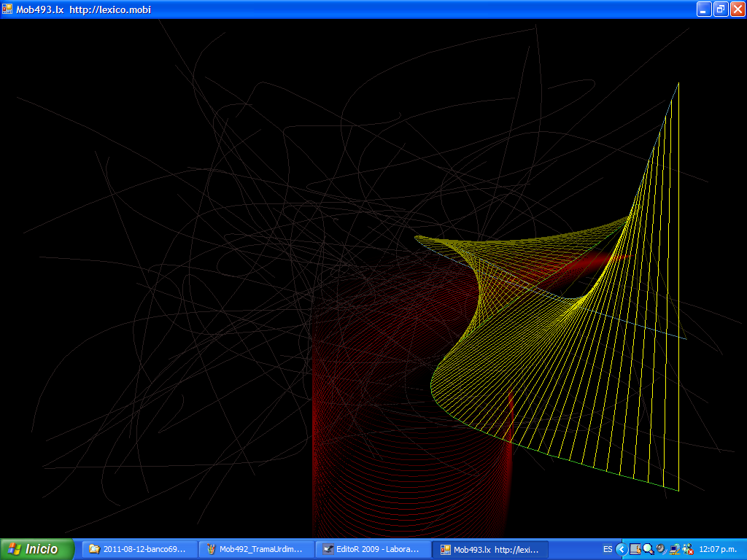Open the network connection tray icon
Viewport: 747px width, 560px height.
674,549
